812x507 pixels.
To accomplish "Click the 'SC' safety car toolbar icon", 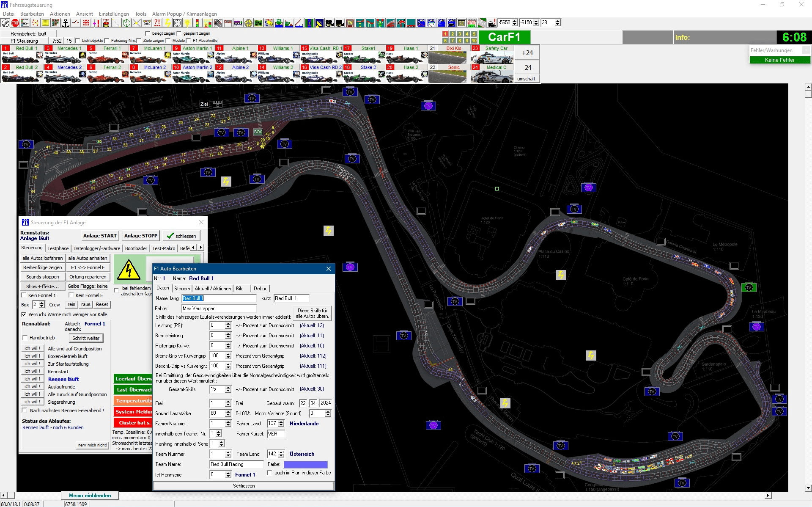I will coord(462,23).
